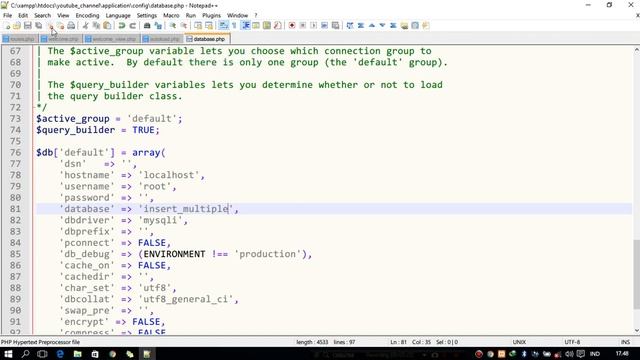640x360 pixels.
Task: Click 'utf8_general_ci' in the dbcollat line
Action: click(185, 299)
